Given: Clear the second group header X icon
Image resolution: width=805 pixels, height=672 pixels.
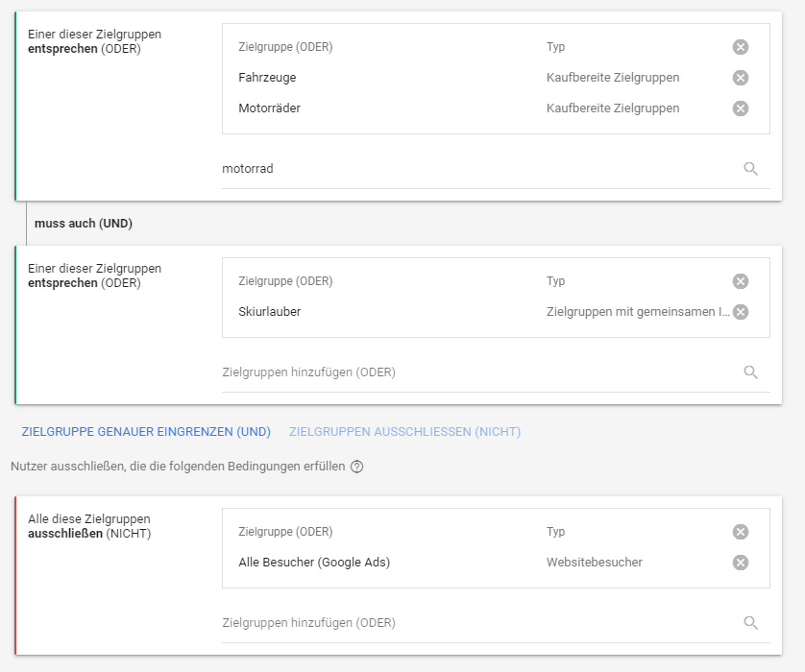Looking at the screenshot, I should (740, 281).
